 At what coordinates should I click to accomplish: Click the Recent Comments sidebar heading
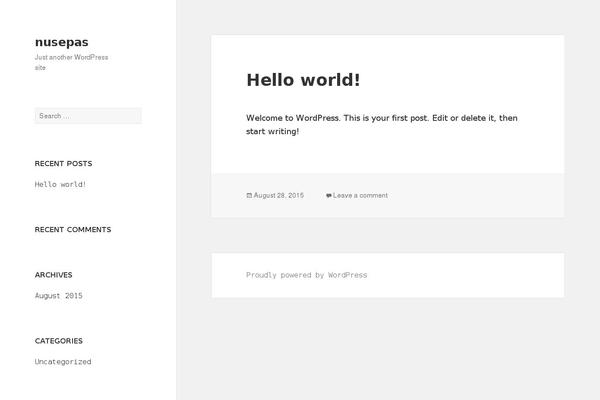(x=72, y=230)
